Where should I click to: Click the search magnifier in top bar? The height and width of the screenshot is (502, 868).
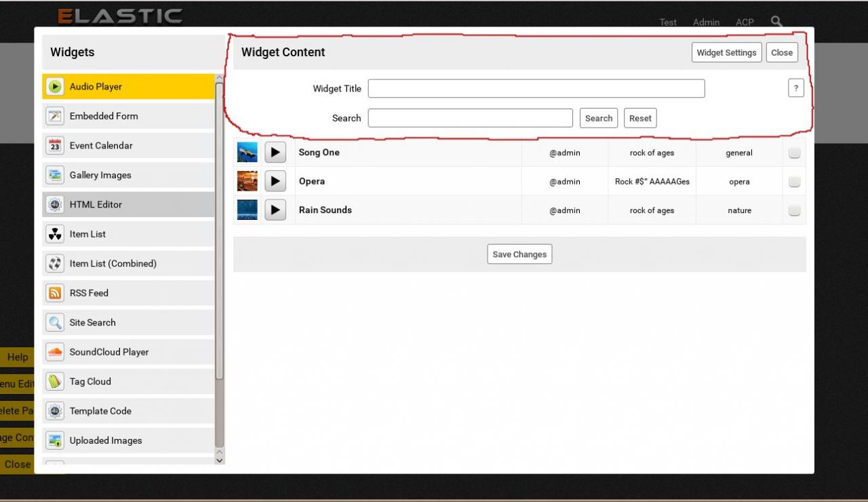coord(777,22)
